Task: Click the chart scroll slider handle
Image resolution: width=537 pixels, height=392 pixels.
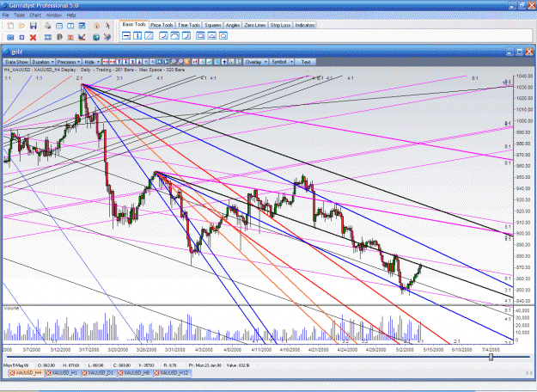Action: (491, 357)
